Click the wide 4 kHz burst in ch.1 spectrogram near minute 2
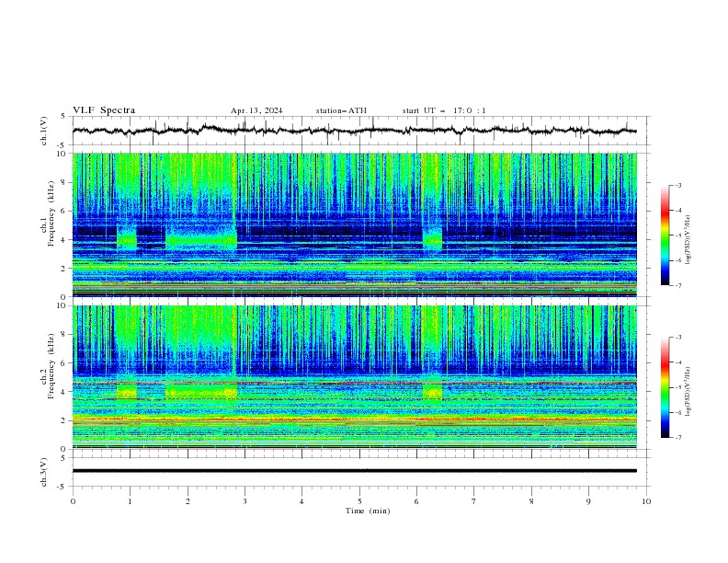Viewport: 728px width, 563px height. pos(201,237)
